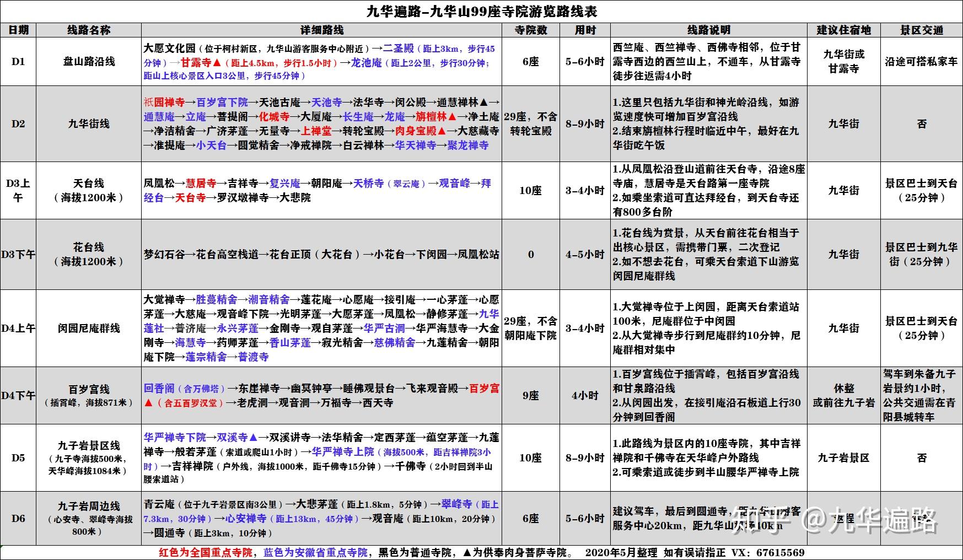This screenshot has width=963, height=560.
Task: Select the VX: 67615569 contact text
Action: pyautogui.click(x=768, y=553)
